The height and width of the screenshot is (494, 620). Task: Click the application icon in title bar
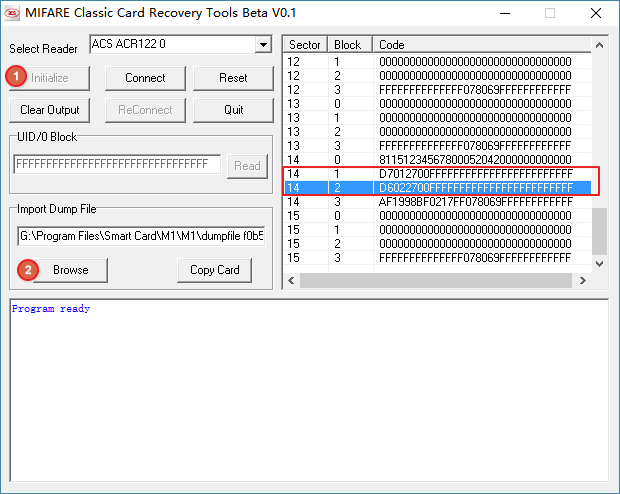14,13
